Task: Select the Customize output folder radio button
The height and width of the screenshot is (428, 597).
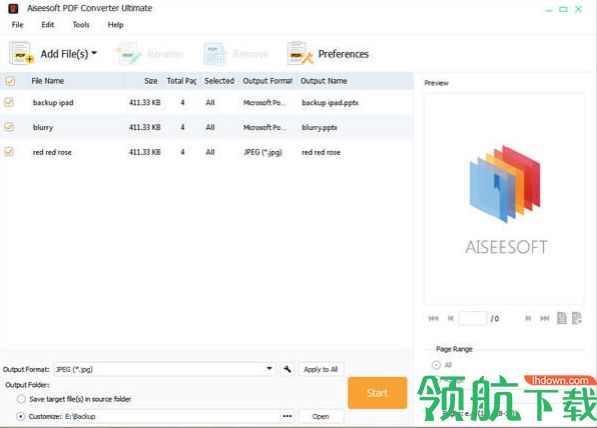Action: tap(21, 416)
